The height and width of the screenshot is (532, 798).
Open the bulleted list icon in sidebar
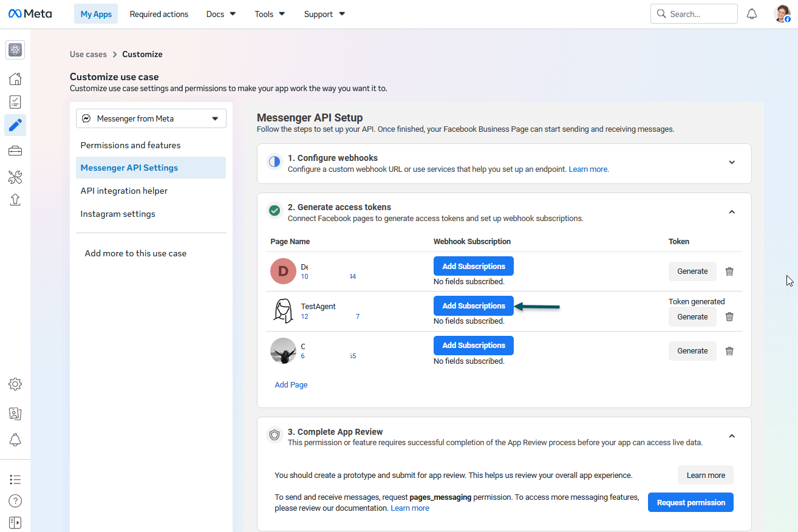click(x=15, y=480)
